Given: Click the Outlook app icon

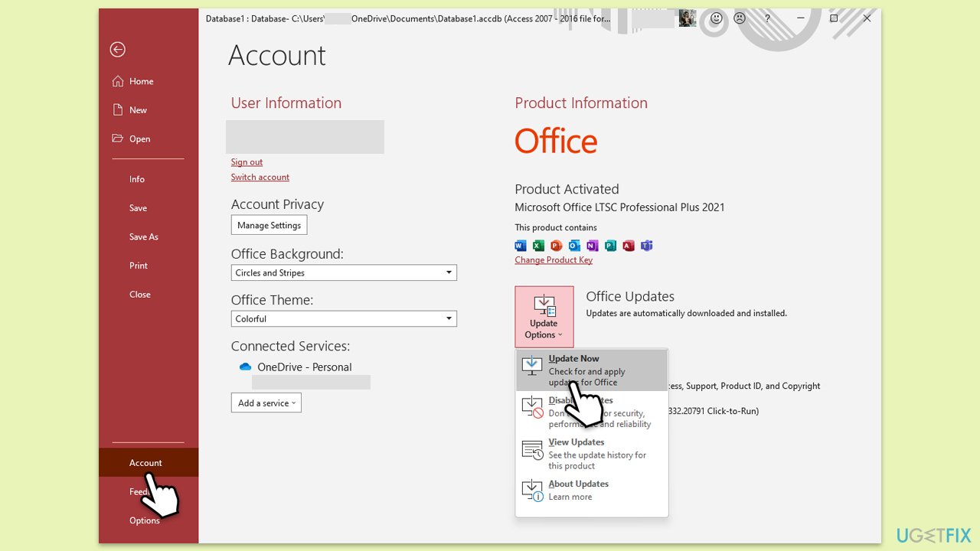Looking at the screenshot, I should pos(574,246).
